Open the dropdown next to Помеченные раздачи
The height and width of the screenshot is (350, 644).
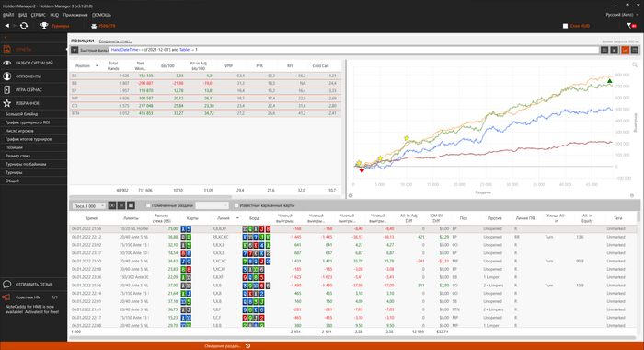(212, 205)
